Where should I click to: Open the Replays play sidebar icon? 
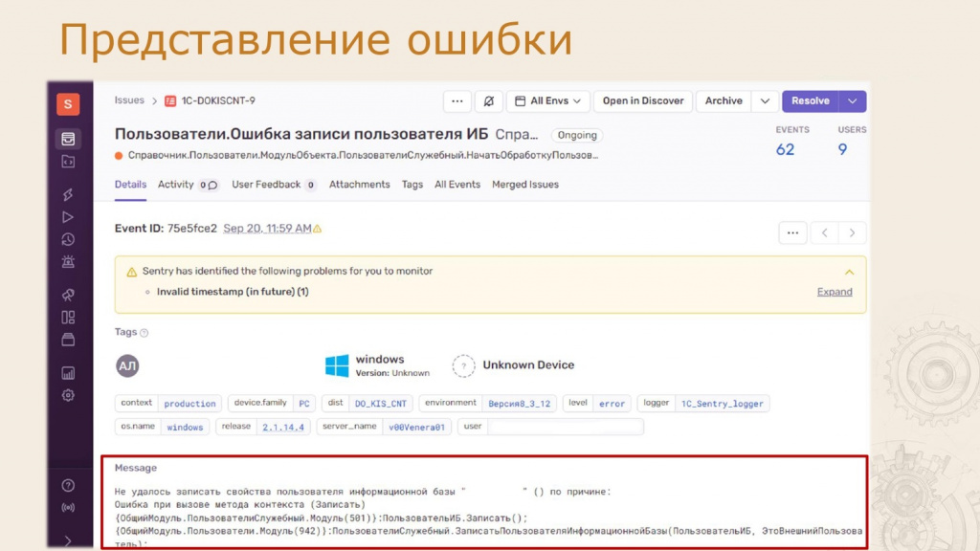tap(68, 217)
